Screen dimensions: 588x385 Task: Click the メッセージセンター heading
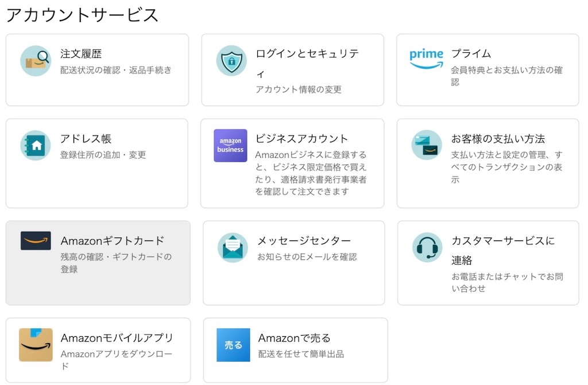click(304, 240)
